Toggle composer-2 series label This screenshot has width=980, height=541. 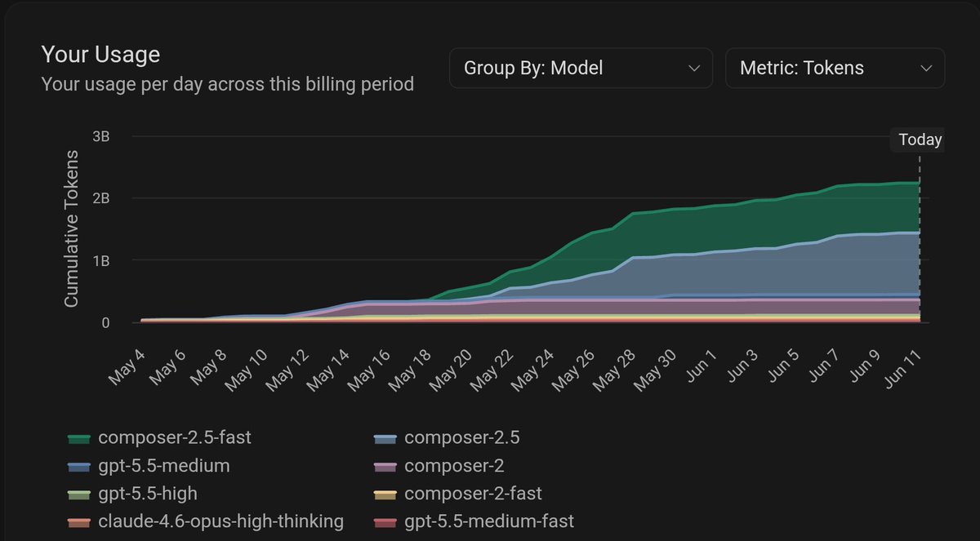coord(454,466)
